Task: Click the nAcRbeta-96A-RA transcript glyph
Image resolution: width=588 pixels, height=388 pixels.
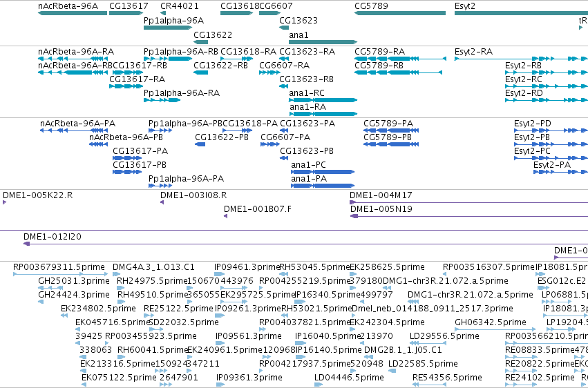Action: tap(73, 59)
